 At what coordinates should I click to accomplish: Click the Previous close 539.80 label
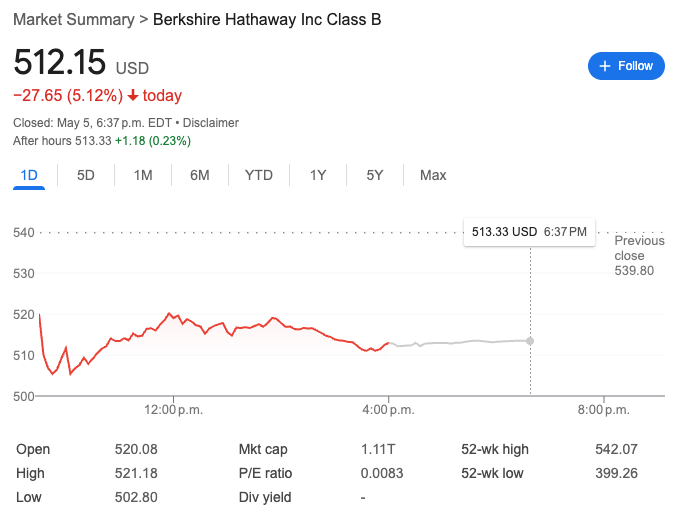point(639,255)
